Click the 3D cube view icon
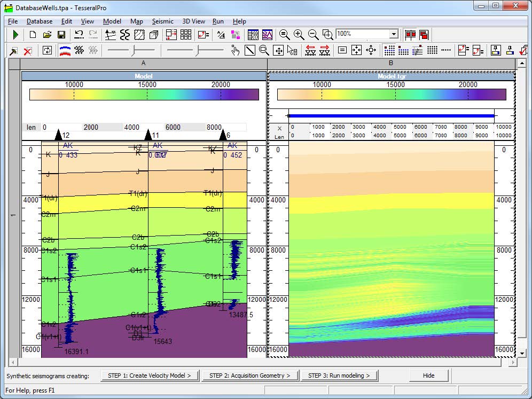532x399 pixels. coord(154,35)
